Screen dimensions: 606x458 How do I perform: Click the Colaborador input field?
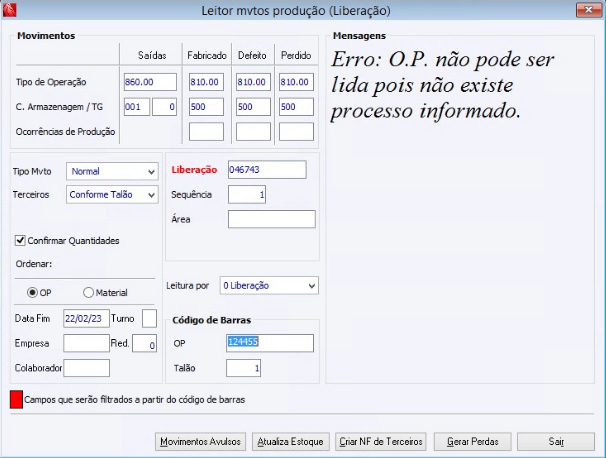click(87, 368)
